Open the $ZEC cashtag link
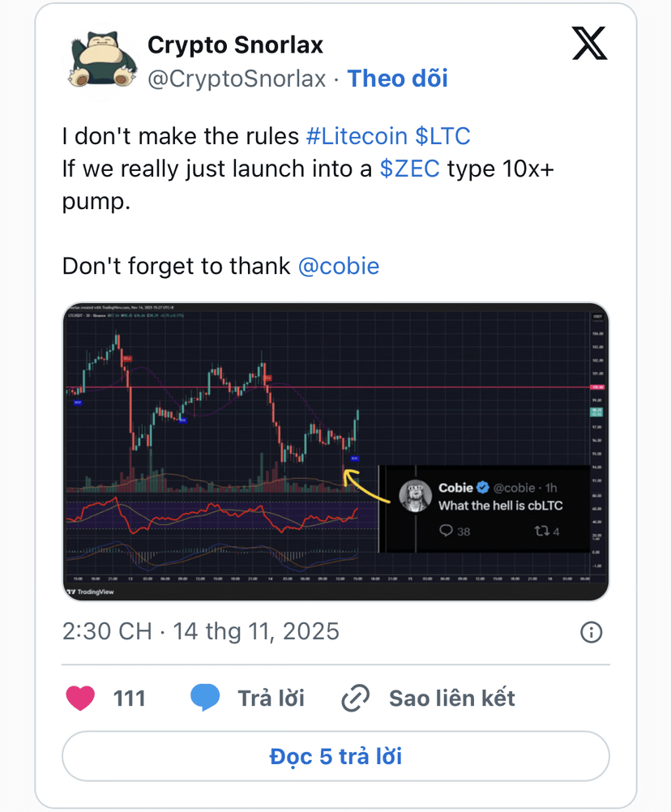Screen dimensions: 671x812 pos(409,169)
